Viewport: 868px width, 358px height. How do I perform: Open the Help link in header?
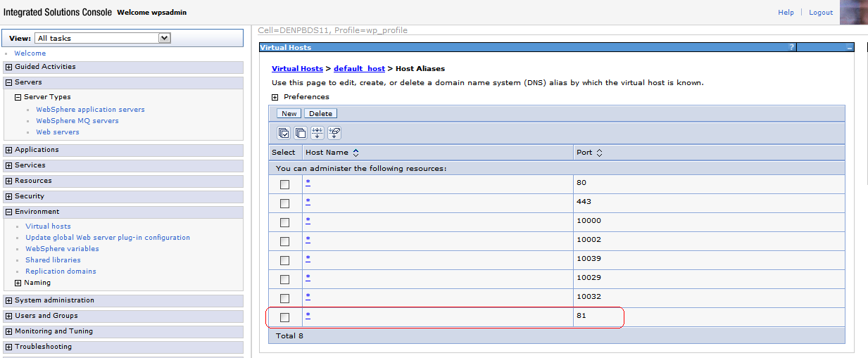[x=786, y=13]
